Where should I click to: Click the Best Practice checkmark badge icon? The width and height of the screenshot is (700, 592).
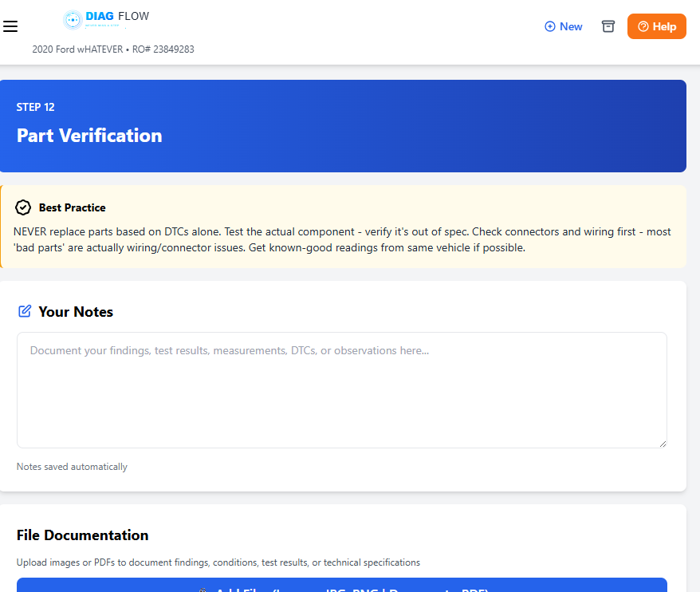(x=23, y=207)
